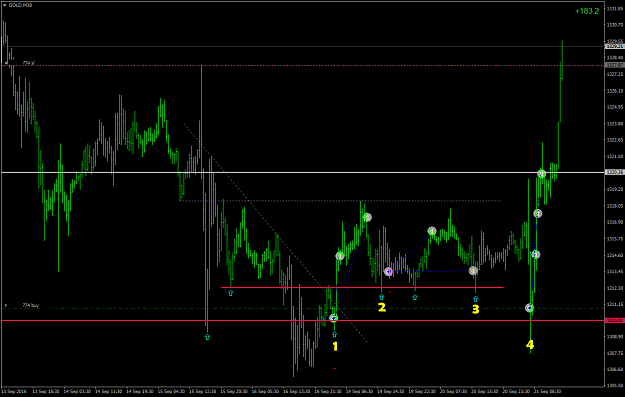Select the '774 sl' stop loss label

28,63
